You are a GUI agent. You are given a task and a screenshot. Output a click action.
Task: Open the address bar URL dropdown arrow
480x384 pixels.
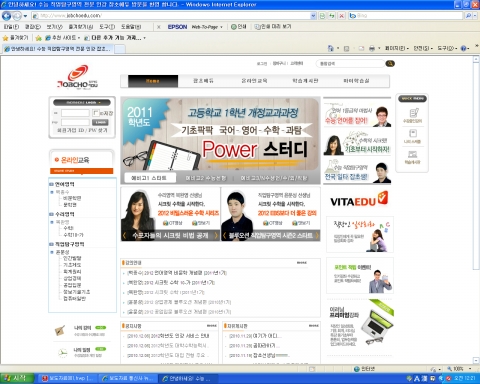pyautogui.click(x=313, y=16)
